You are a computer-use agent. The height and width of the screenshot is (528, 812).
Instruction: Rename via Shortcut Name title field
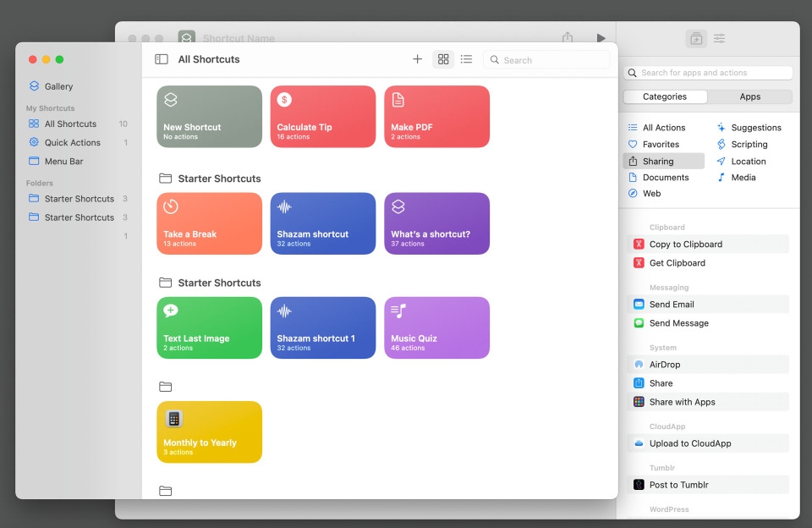239,38
